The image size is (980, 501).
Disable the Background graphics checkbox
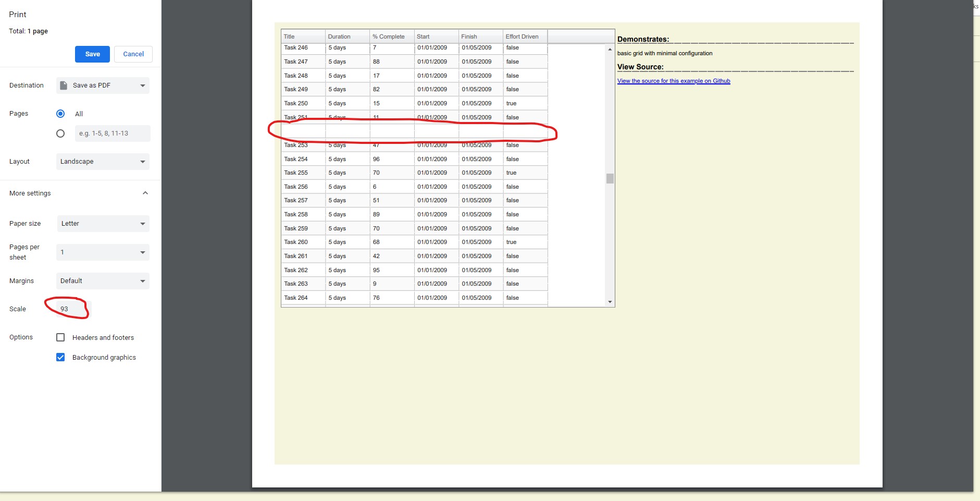[60, 357]
